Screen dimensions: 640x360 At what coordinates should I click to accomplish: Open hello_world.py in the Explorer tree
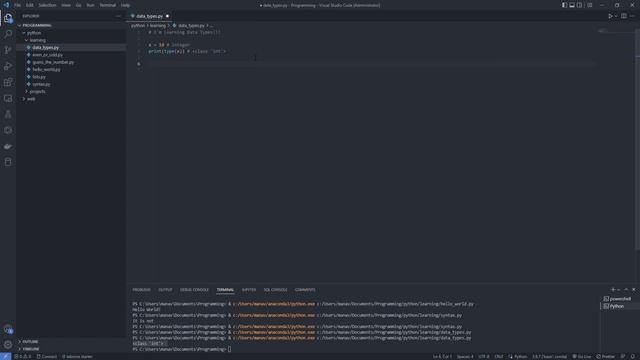[71, 69]
